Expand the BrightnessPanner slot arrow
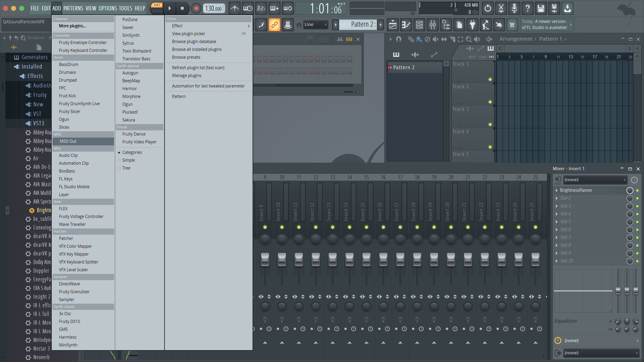Screen dimensions: 644x362 pos(556,190)
